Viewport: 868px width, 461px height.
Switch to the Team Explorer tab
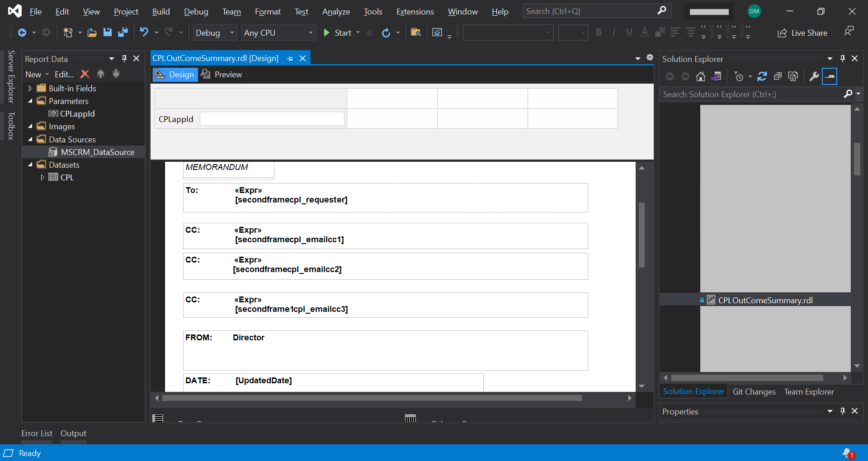809,392
